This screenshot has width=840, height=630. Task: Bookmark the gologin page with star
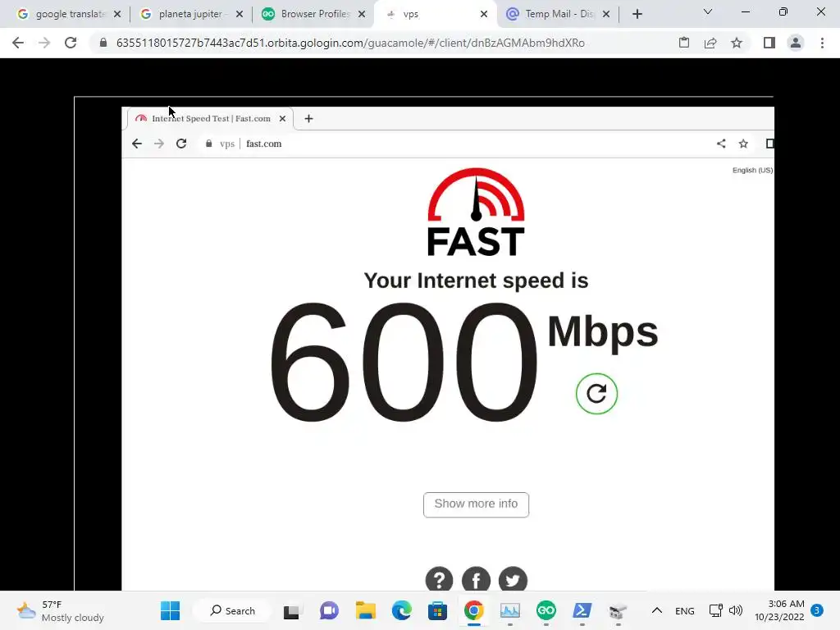[x=737, y=43]
